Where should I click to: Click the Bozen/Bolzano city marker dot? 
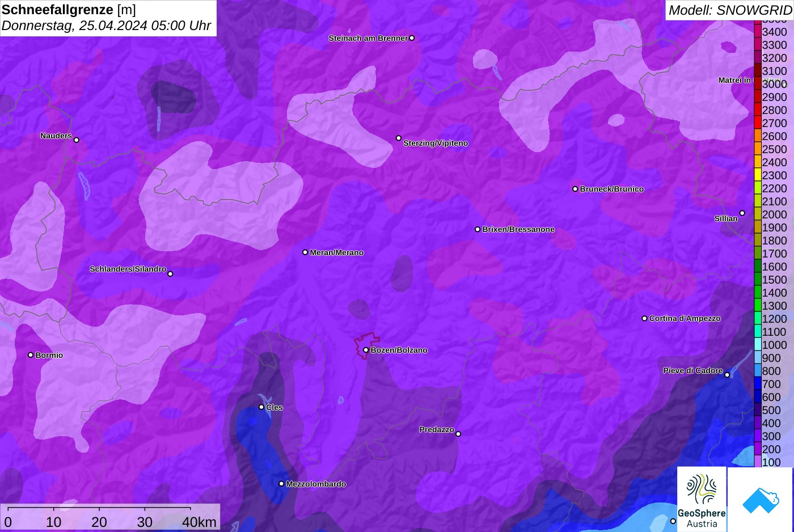pyautogui.click(x=366, y=350)
